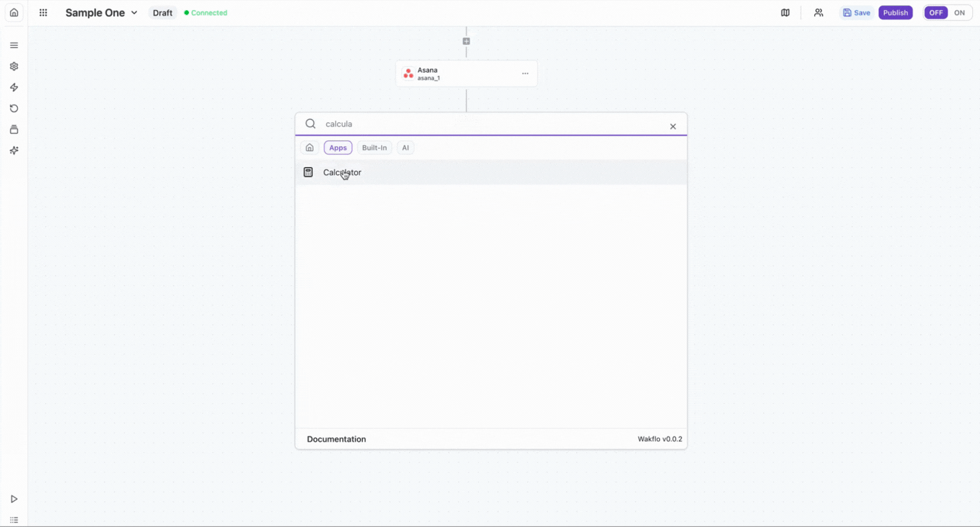The width and height of the screenshot is (980, 527).
Task: Open the map view icon in header
Action: point(785,13)
